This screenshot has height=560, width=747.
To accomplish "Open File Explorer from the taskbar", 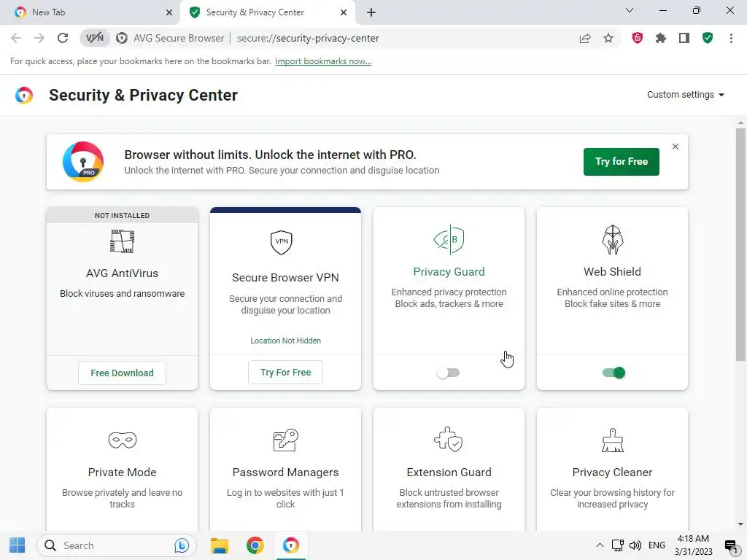I will point(219,545).
